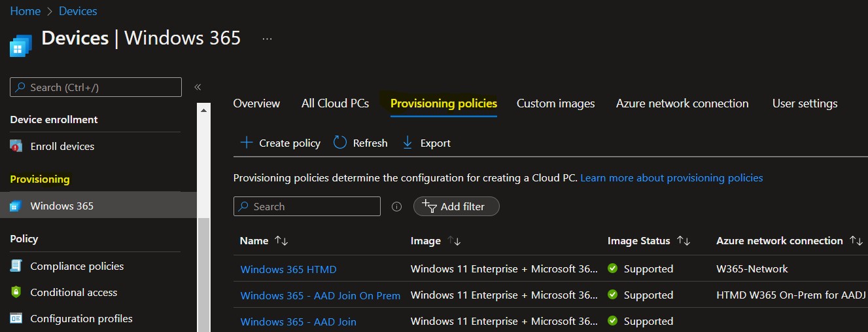The image size is (868, 332).
Task: Go to Devices breadcrumb
Action: [x=78, y=11]
